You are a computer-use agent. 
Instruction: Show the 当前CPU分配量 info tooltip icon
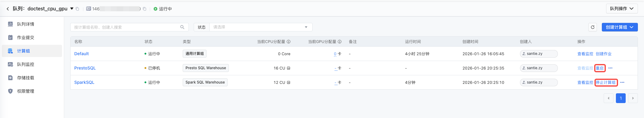pos(288,42)
